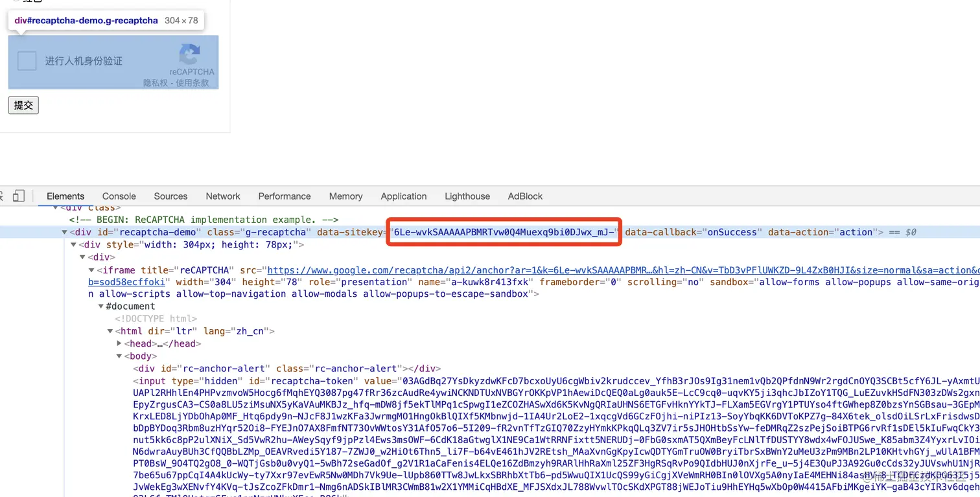Open the AdBlock tab

525,196
